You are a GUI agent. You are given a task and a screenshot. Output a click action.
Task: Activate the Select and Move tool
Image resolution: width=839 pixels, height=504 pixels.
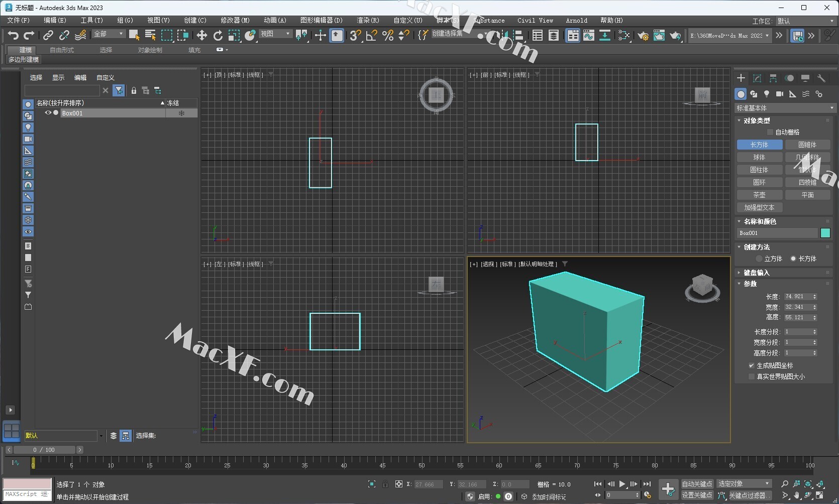(x=201, y=35)
